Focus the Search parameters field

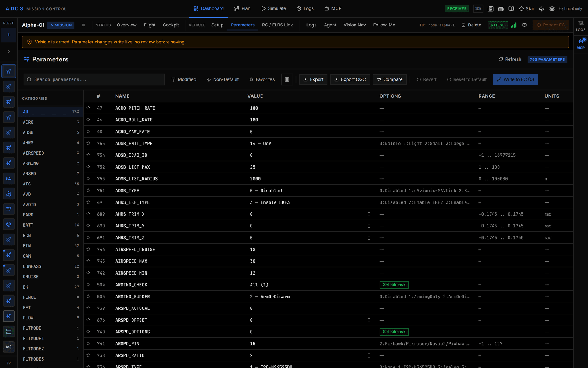point(94,79)
